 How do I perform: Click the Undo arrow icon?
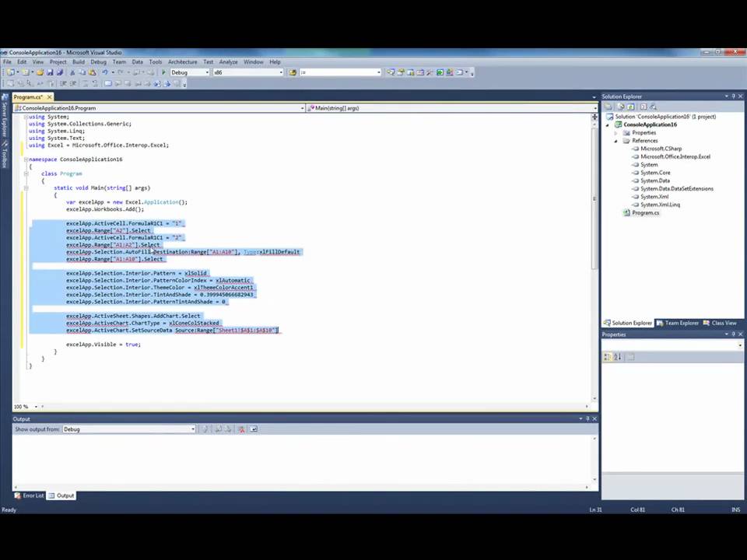104,72
